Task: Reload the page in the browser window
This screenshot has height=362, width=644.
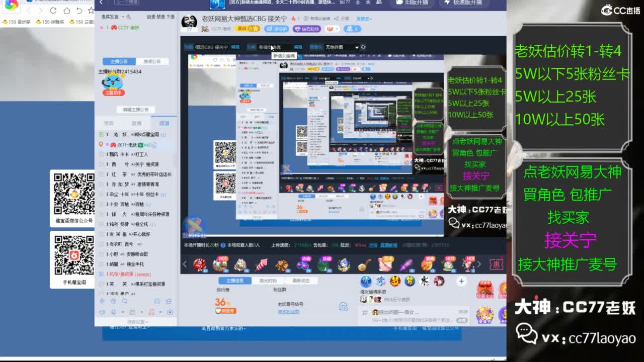Action: 53,10
